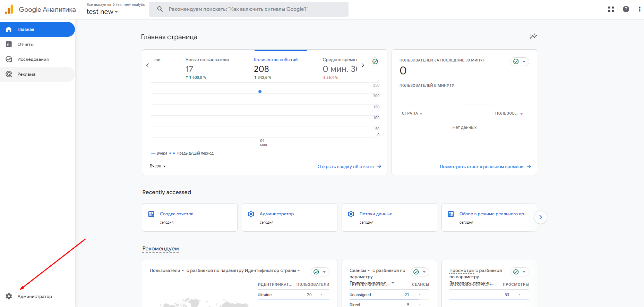Open the Insights sparkline icon
644x307 pixels.
pyautogui.click(x=533, y=36)
